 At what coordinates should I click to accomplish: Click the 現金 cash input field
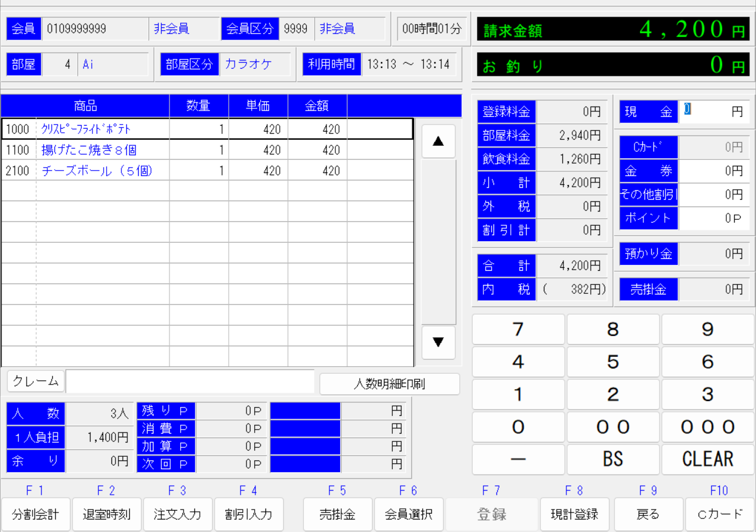(713, 111)
